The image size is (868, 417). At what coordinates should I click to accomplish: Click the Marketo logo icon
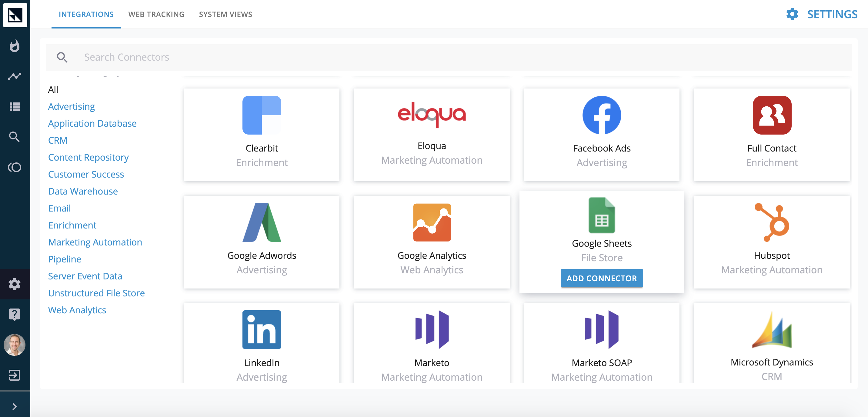(x=432, y=329)
